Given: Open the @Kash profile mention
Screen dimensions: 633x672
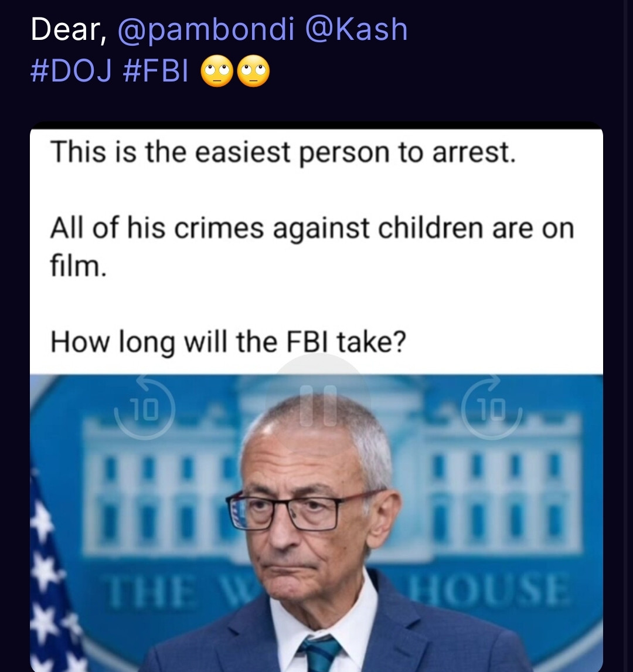Looking at the screenshot, I should coord(356,29).
